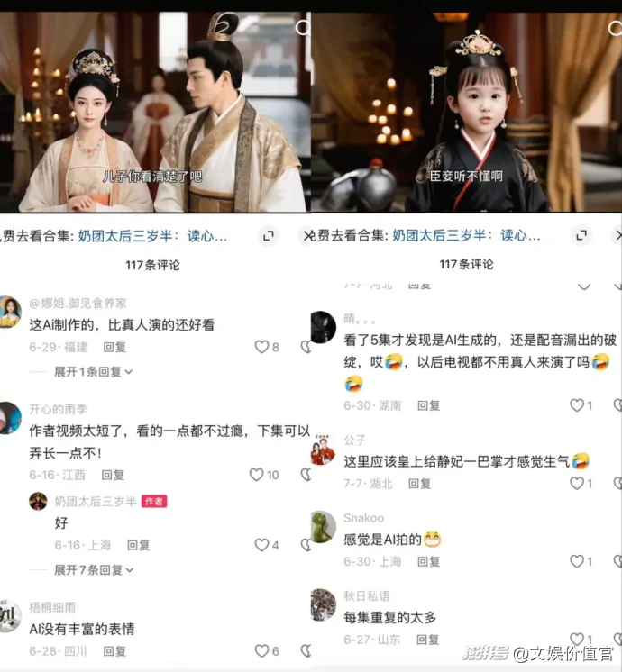Viewport: 622px width, 672px height.
Task: Open Shakoo's green avatar profile
Action: 323,527
